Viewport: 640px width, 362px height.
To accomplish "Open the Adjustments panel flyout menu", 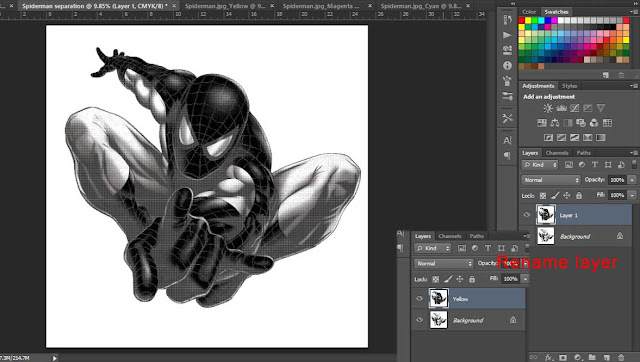I will pyautogui.click(x=634, y=86).
